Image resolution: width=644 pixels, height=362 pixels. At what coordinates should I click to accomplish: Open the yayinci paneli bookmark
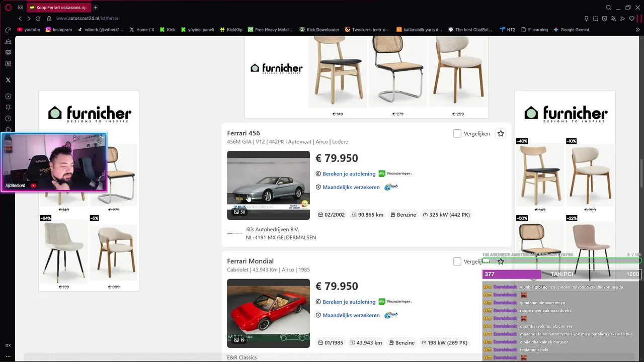[x=198, y=30]
